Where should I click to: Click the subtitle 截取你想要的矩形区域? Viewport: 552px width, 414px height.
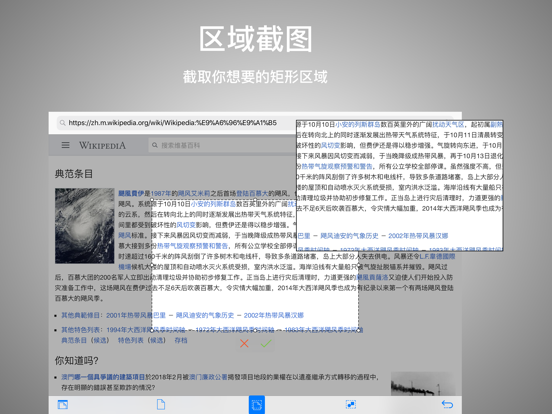(255, 77)
